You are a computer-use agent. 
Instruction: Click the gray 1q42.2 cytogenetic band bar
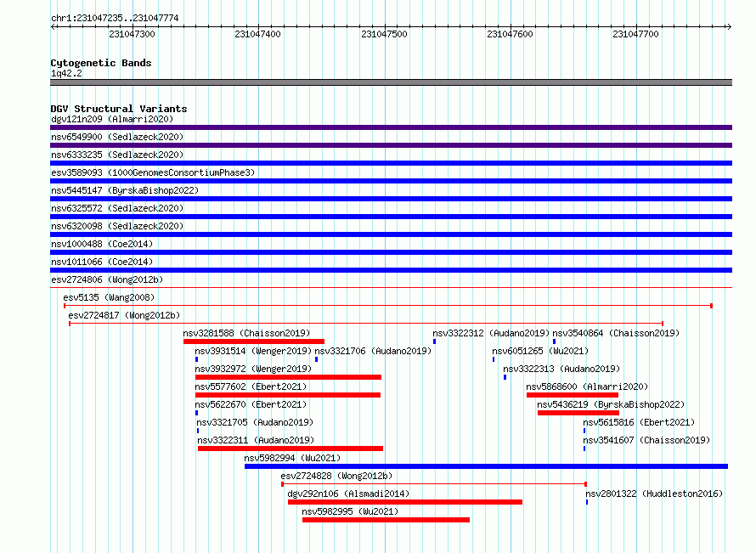pos(391,82)
